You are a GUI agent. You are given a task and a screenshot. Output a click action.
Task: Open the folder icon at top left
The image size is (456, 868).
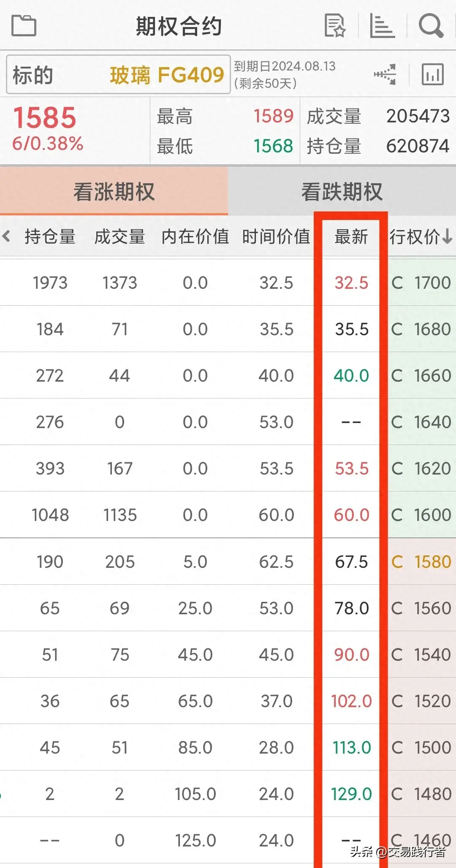click(x=24, y=25)
